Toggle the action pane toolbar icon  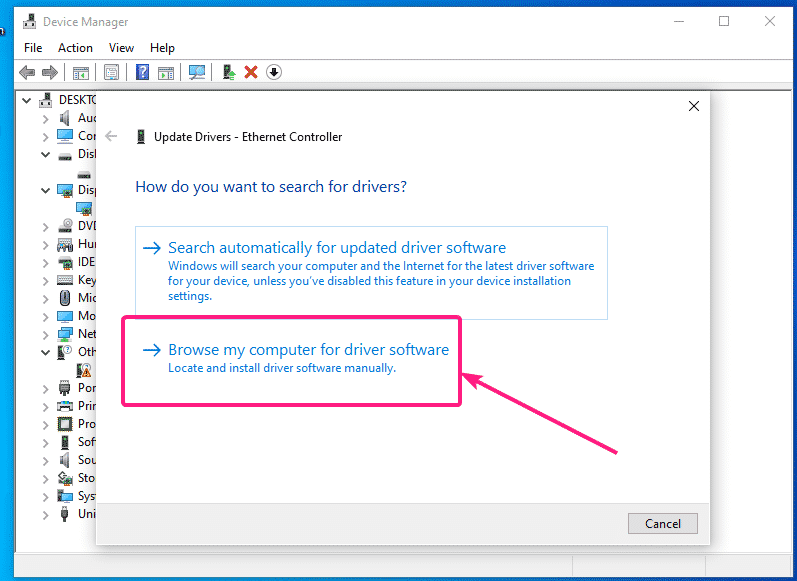point(166,73)
